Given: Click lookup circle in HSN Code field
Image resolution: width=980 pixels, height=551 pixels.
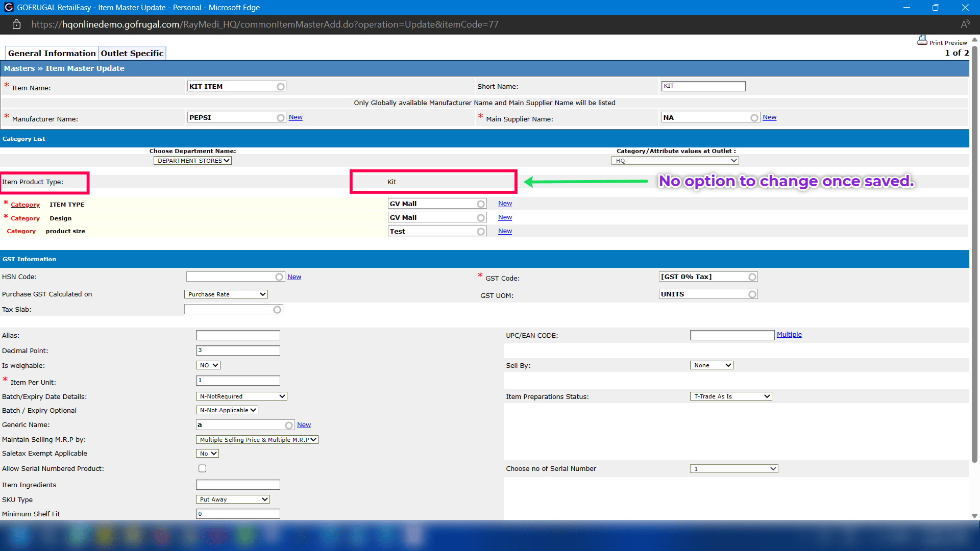Looking at the screenshot, I should coord(279,277).
